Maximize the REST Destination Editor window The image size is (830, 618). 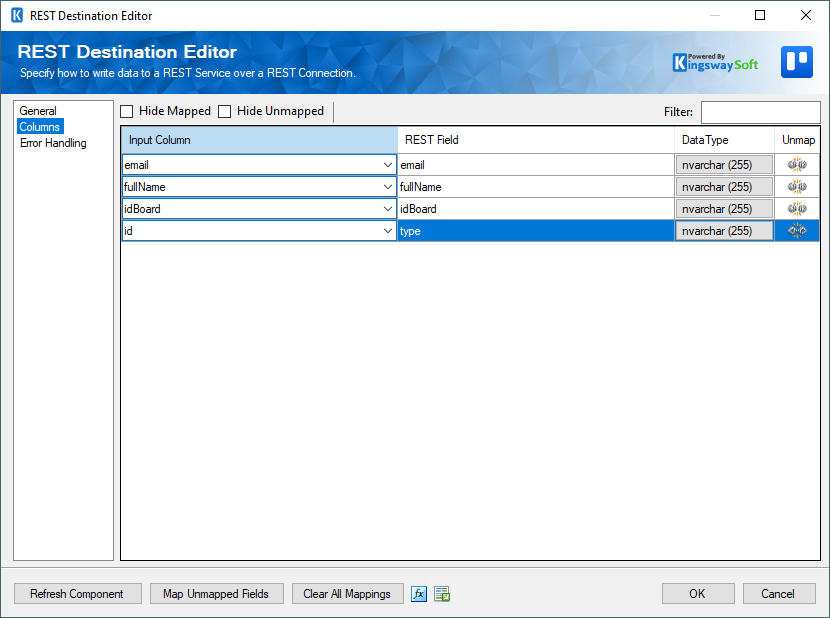(760, 15)
